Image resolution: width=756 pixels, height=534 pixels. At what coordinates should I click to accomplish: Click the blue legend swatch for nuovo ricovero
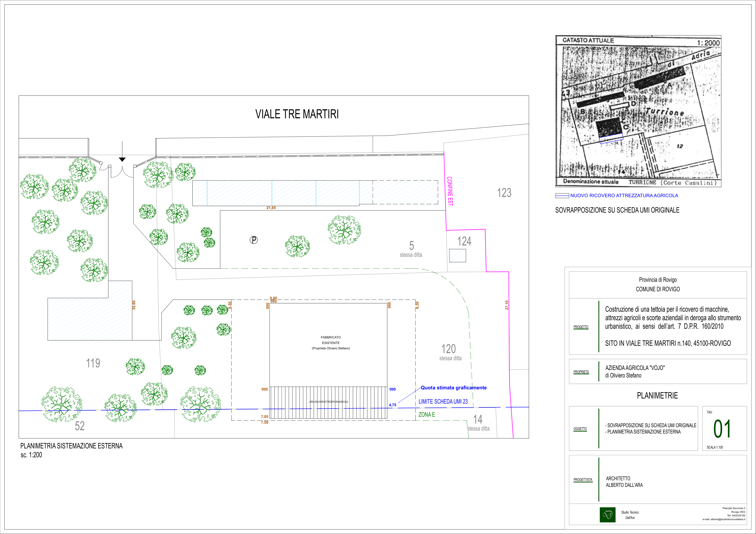[562, 196]
